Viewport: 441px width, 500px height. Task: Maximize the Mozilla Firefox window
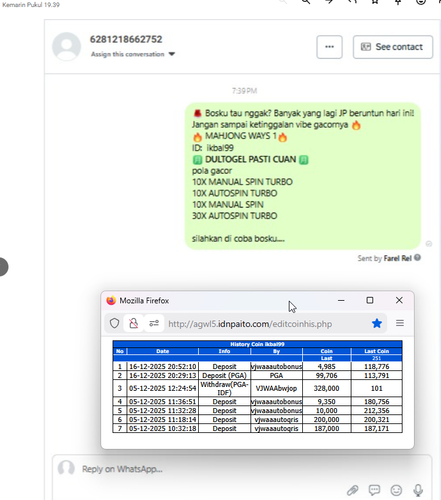[x=370, y=300]
